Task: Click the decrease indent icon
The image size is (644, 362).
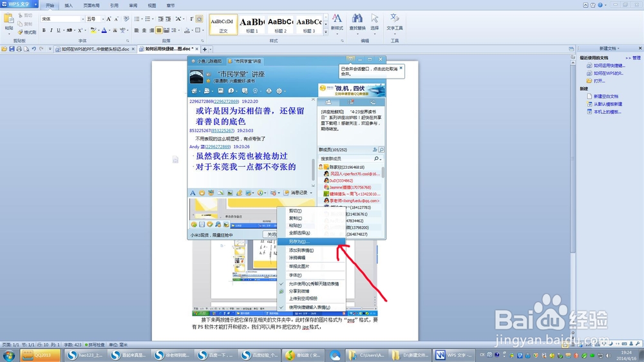Action: tap(160, 19)
